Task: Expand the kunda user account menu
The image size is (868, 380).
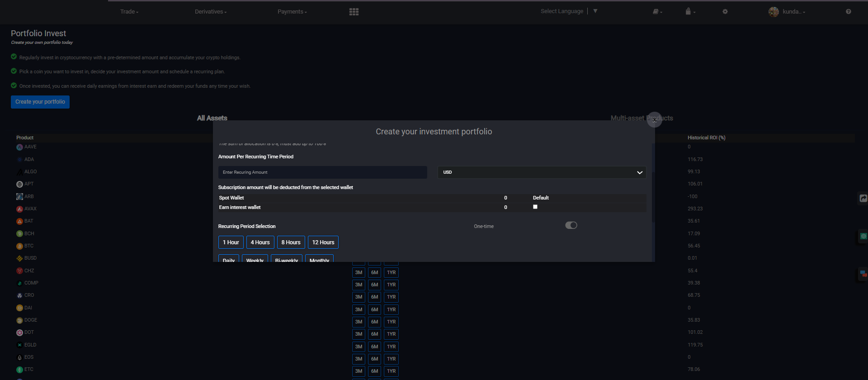Action: (x=788, y=12)
